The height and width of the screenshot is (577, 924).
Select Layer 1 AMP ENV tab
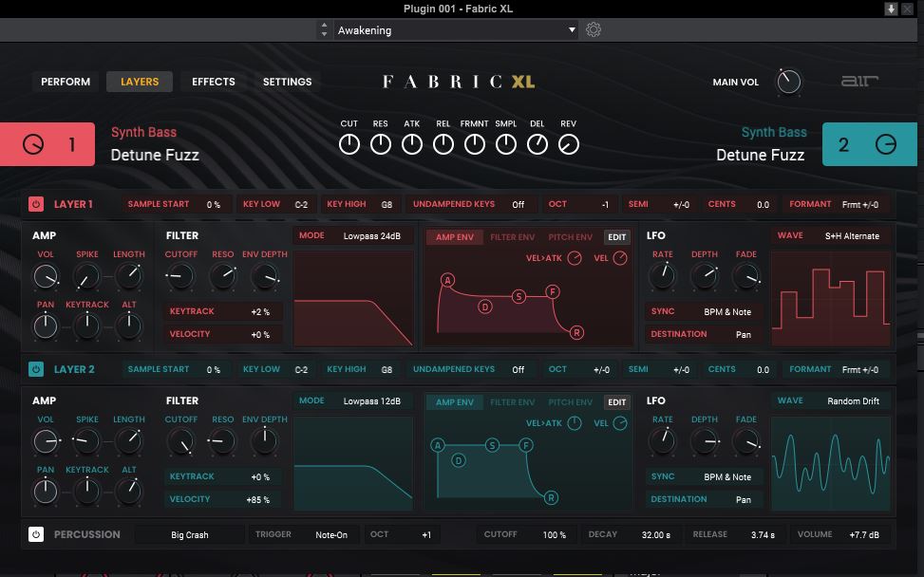tap(454, 237)
